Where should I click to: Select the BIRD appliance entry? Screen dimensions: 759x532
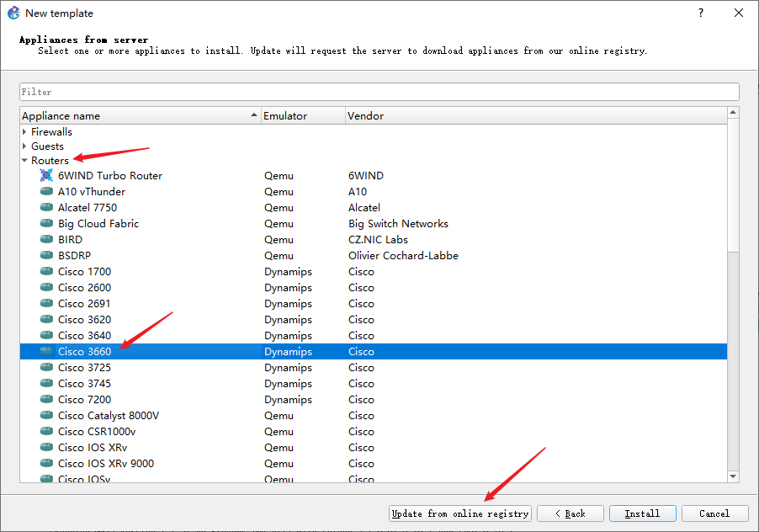70,239
